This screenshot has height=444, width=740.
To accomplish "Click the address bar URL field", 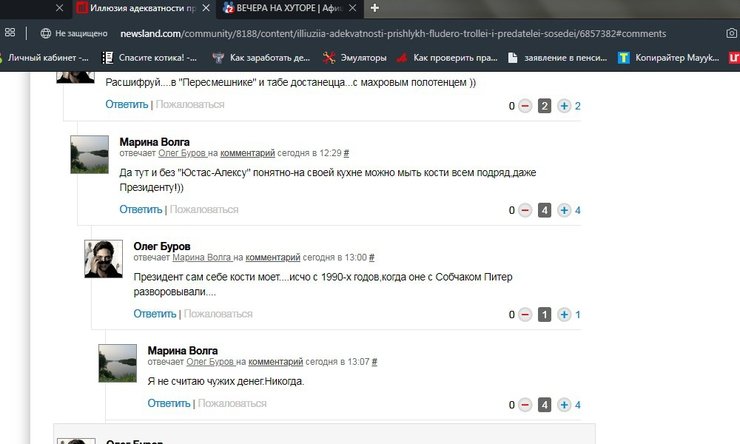I will (400, 33).
